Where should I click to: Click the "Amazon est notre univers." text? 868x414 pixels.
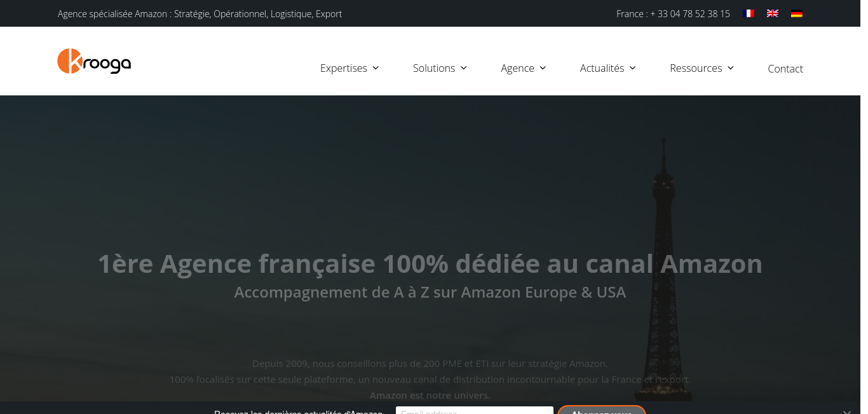point(430,396)
